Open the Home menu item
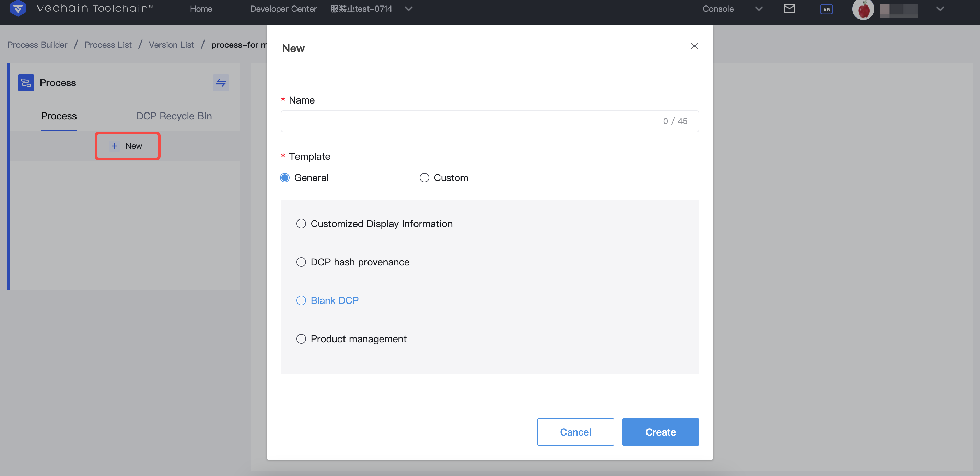 (x=201, y=9)
